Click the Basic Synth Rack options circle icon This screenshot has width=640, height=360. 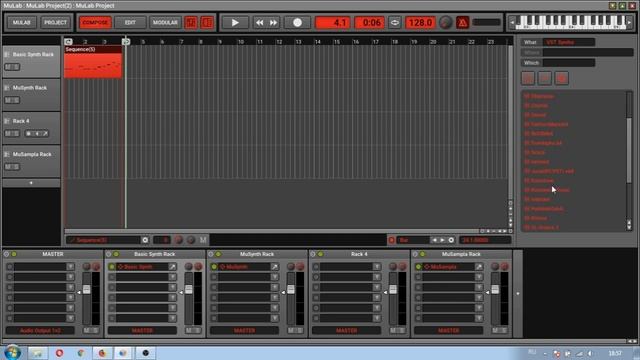(109, 254)
